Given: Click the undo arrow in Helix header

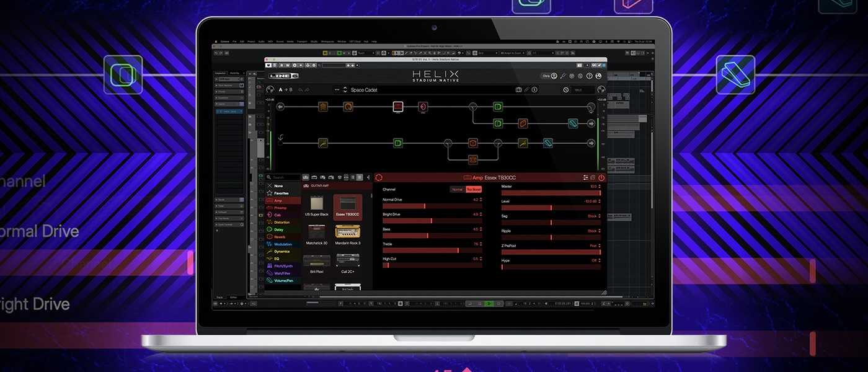Looking at the screenshot, I should coord(300,90).
